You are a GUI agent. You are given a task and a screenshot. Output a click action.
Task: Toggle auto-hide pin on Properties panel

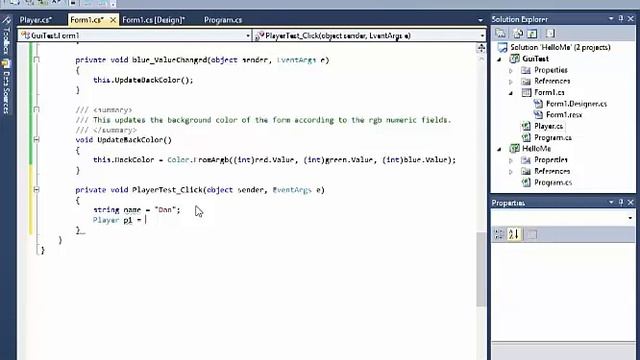coord(621,202)
